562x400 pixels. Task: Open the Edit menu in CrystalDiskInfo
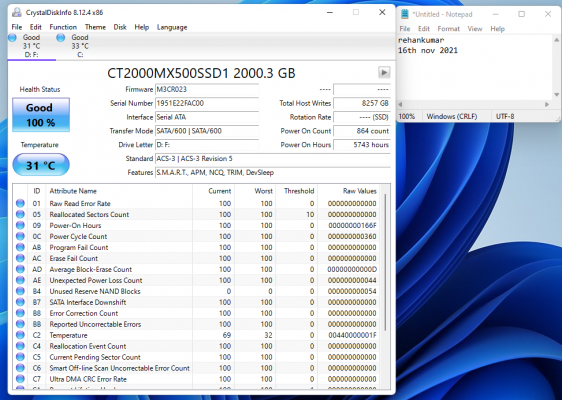pos(35,27)
